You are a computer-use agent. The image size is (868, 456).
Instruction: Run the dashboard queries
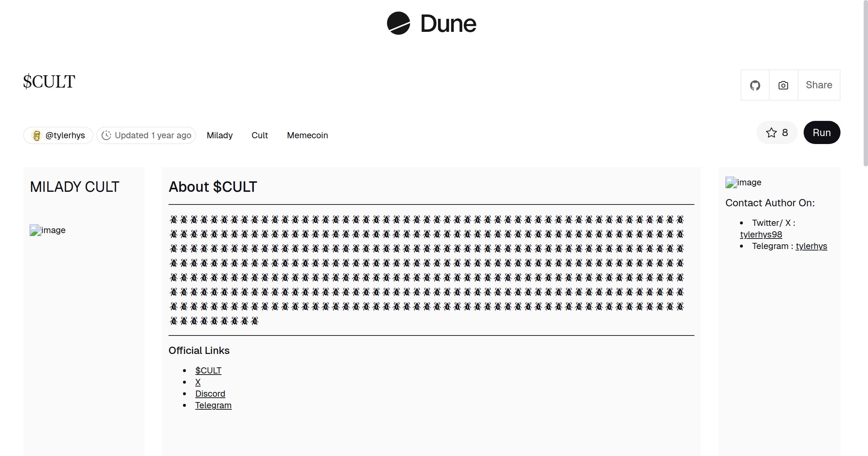pyautogui.click(x=821, y=133)
